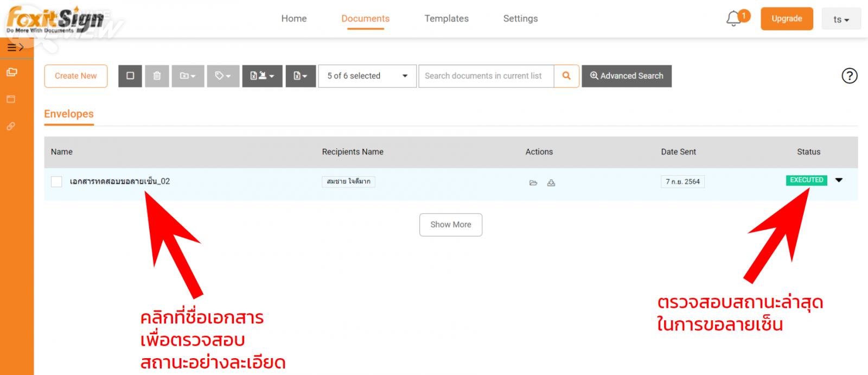Click the Search documents input field
The width and height of the screenshot is (868, 375).
tap(486, 76)
